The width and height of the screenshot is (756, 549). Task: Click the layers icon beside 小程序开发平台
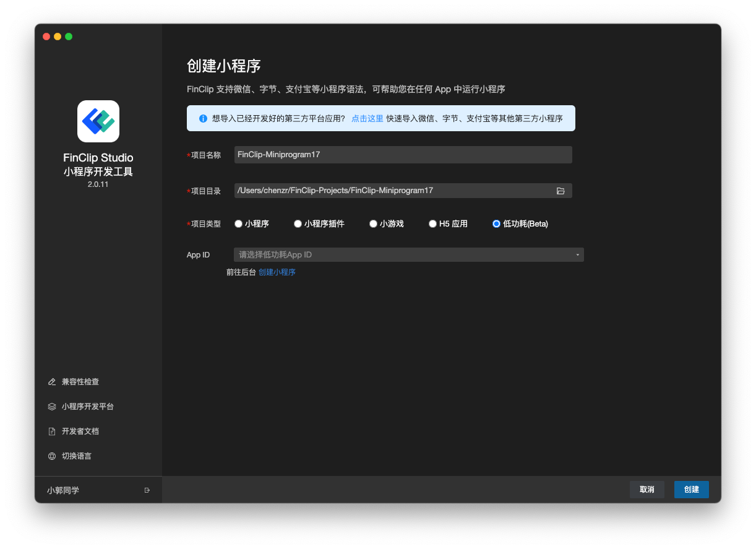click(x=52, y=407)
